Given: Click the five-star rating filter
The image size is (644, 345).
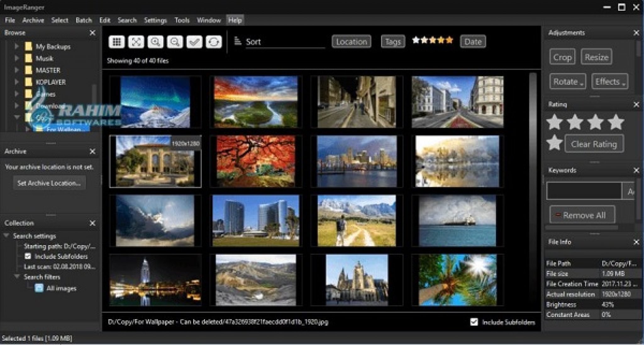Looking at the screenshot, I should tap(432, 40).
